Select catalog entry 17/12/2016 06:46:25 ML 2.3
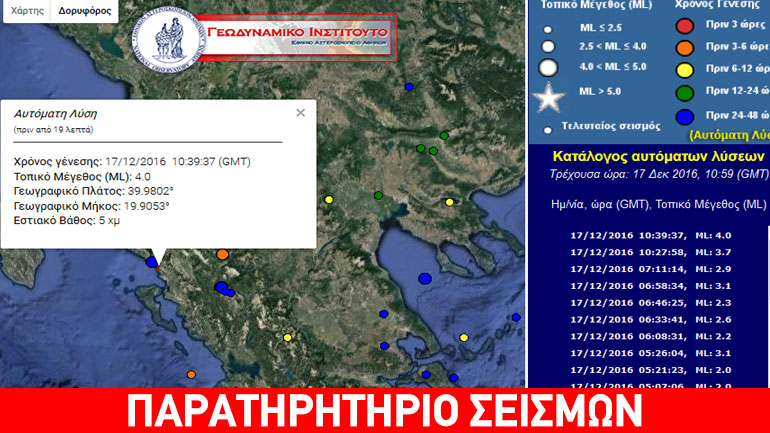This screenshot has width=770, height=433. click(651, 303)
